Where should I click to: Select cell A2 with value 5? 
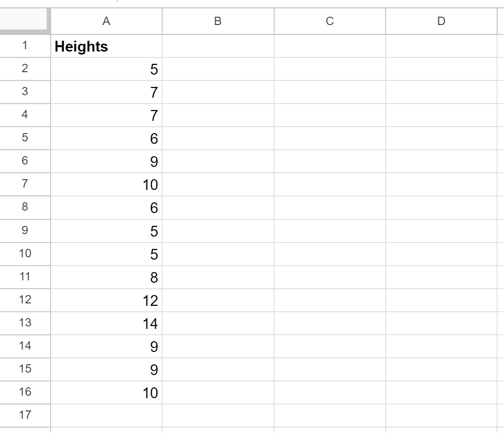(107, 69)
